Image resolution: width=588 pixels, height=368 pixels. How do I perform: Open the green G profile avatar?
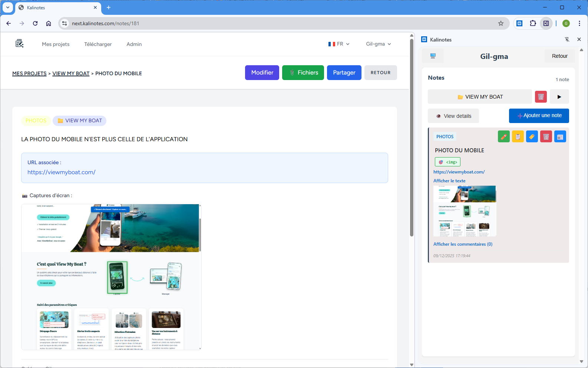566,23
